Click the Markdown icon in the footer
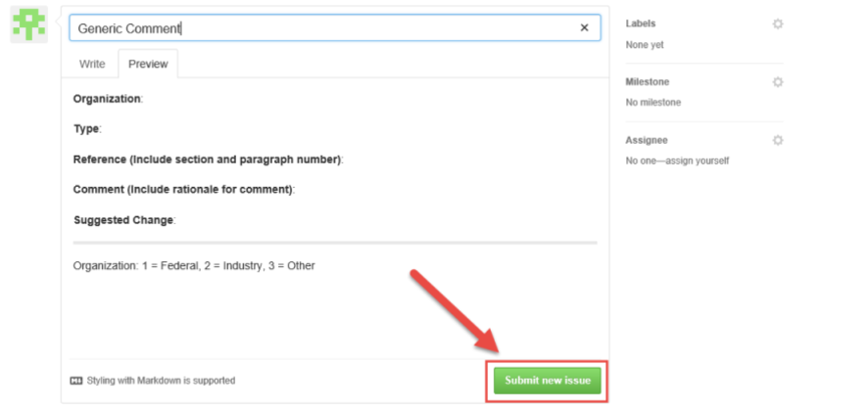This screenshot has height=411, width=868. pyautogui.click(x=75, y=381)
